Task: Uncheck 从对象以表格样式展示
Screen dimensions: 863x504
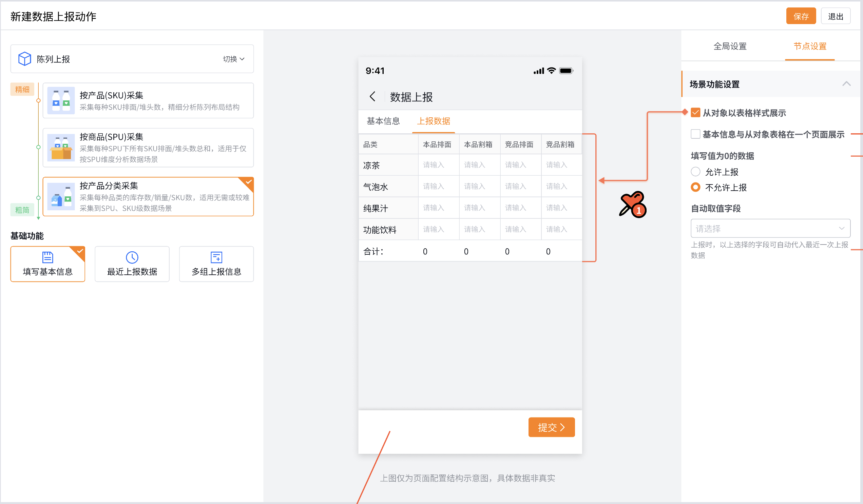Action: click(x=695, y=113)
